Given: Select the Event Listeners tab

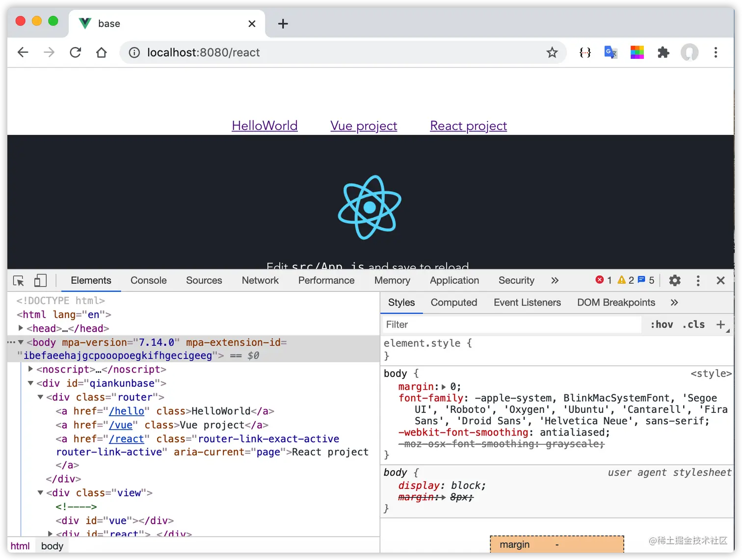Looking at the screenshot, I should pos(527,303).
